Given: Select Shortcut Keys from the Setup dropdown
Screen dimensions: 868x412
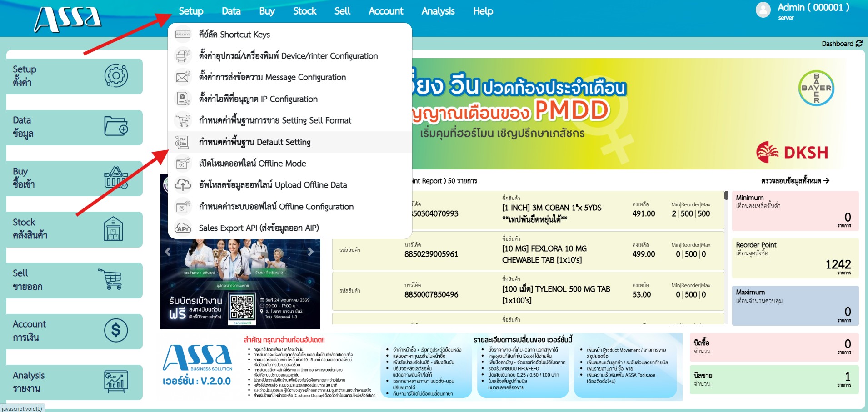Looking at the screenshot, I should click(x=290, y=35).
